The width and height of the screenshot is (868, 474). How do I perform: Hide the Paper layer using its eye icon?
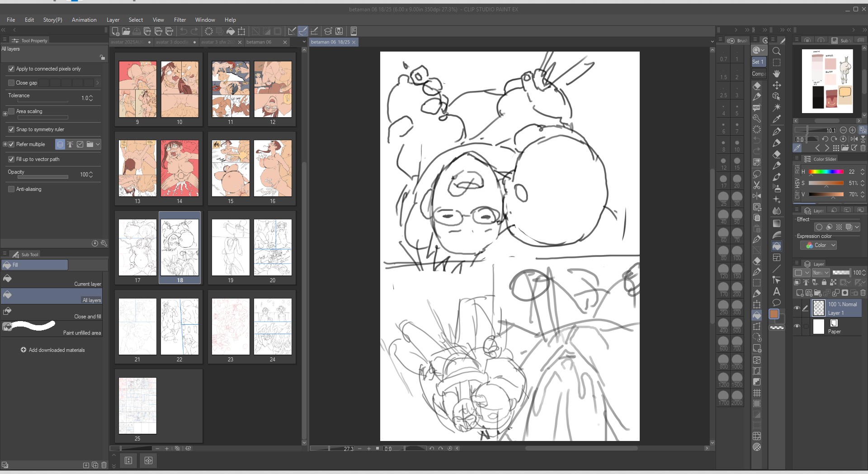[x=797, y=326]
